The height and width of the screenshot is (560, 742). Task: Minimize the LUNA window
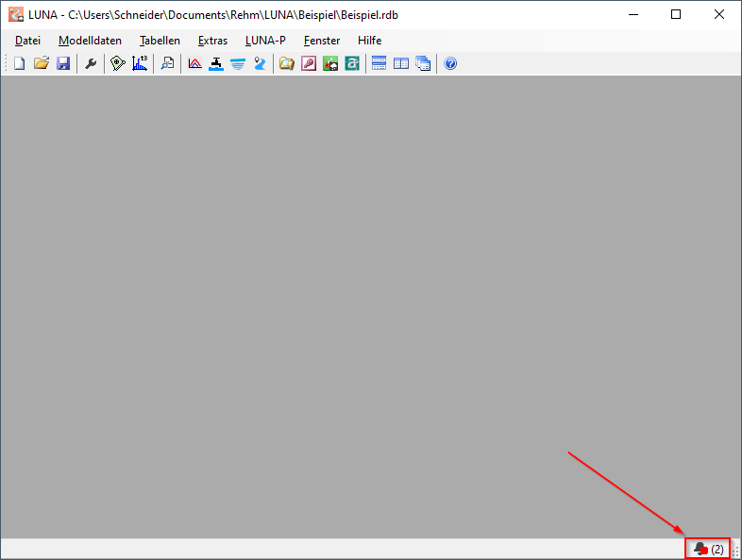pos(633,15)
